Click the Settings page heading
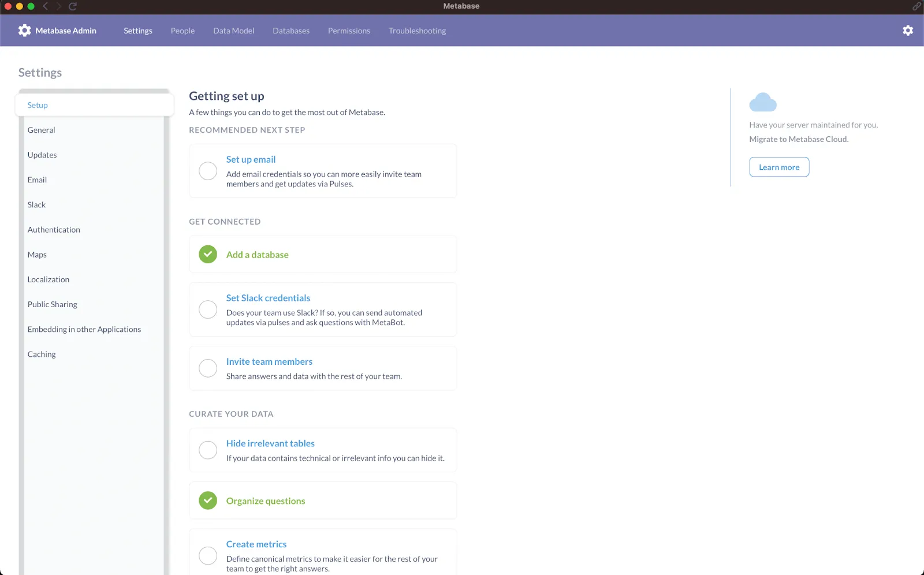 tap(40, 73)
